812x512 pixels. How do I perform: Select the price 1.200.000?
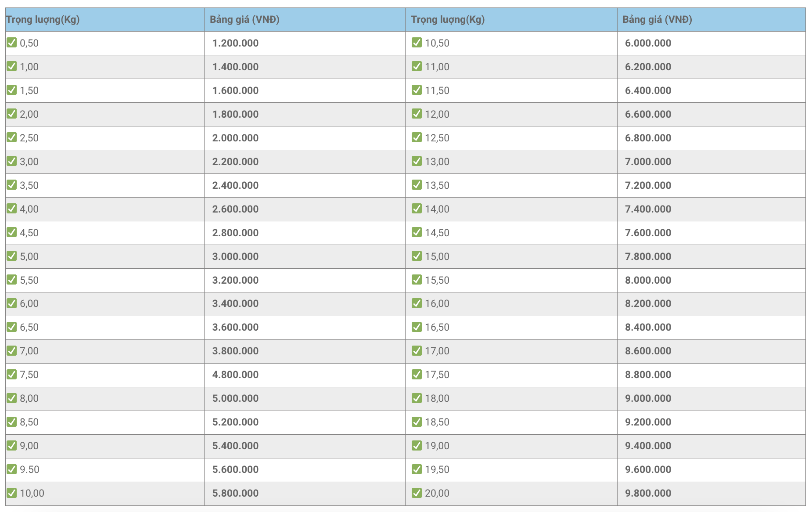[x=235, y=43]
